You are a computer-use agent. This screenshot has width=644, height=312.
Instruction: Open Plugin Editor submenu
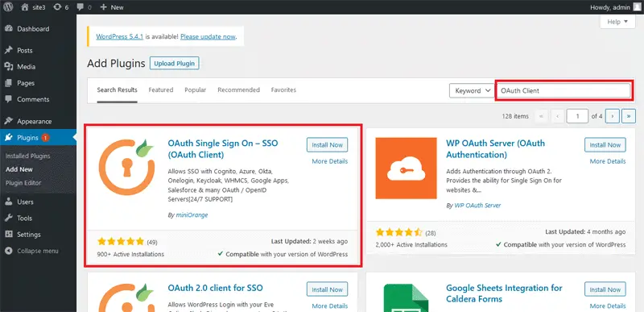pos(23,183)
